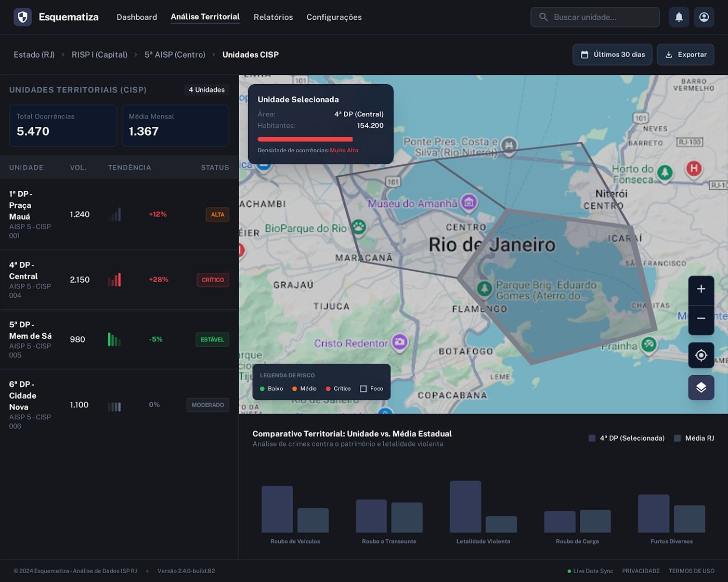Viewport: 728px width, 582px height.
Task: Click the Roubo de Carga chart label
Action: 577,541
